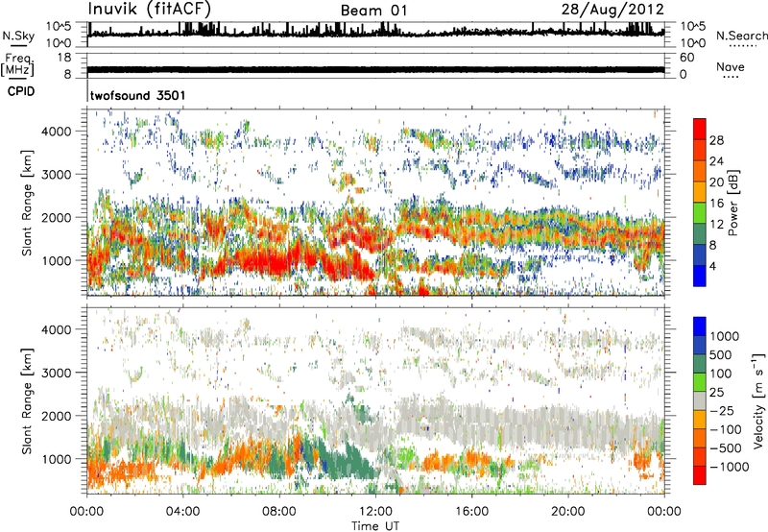This screenshot has height=532, width=768.
Task: Click the '08:00' time axis label
Action: click(279, 512)
